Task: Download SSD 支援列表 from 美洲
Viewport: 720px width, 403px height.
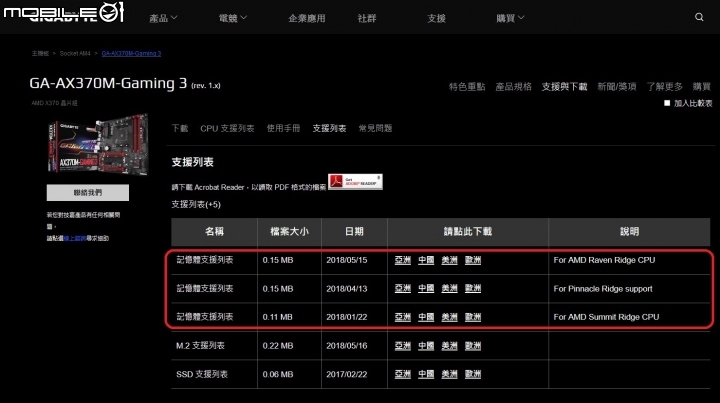Action: tap(450, 374)
